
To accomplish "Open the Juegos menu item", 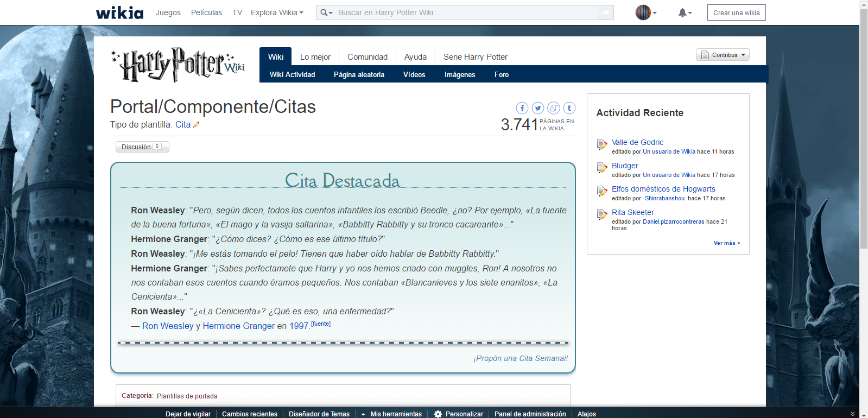I will [168, 12].
